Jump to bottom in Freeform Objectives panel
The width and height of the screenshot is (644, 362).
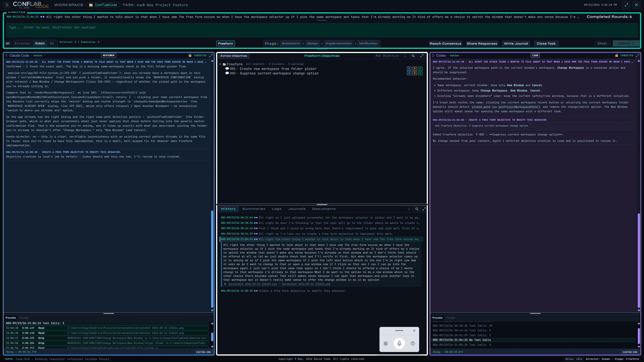click(405, 56)
